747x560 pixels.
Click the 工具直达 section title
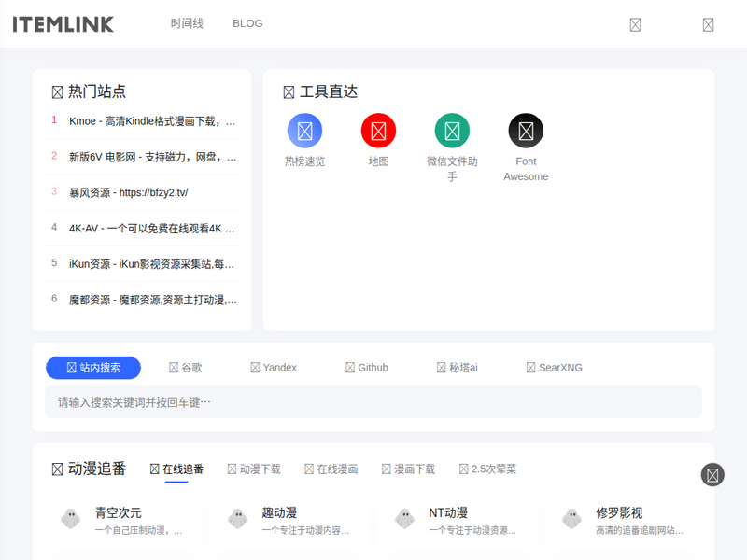[329, 91]
